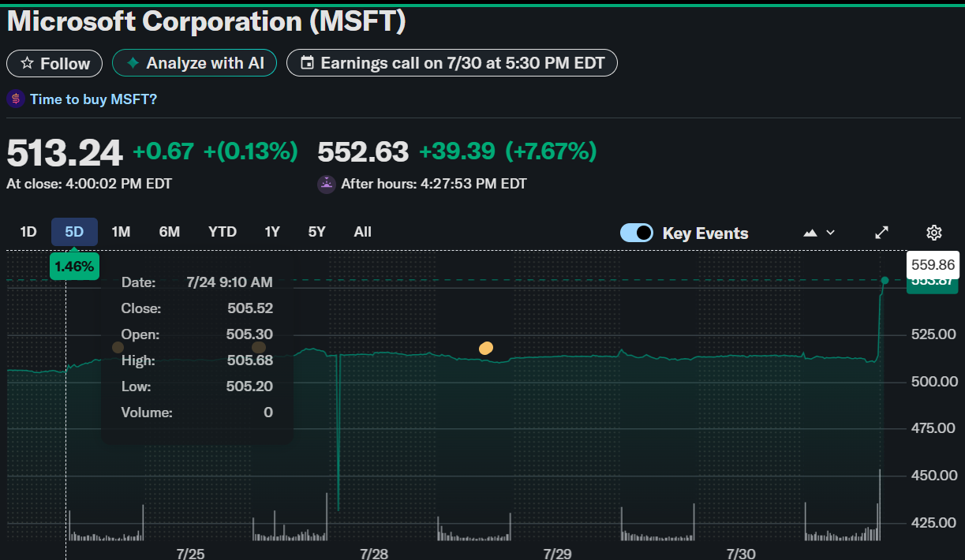The height and width of the screenshot is (560, 965).
Task: Select the 1Y chart range
Action: click(272, 232)
